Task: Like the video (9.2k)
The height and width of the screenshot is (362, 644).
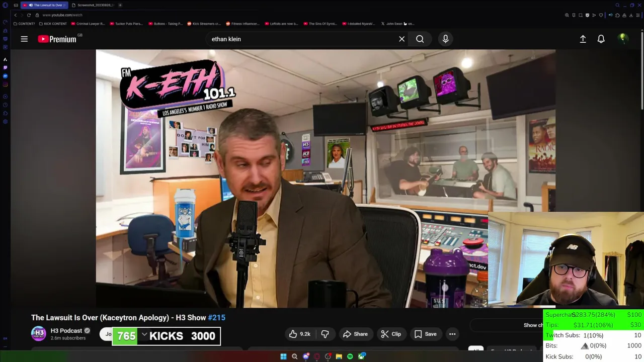Action: [300, 334]
